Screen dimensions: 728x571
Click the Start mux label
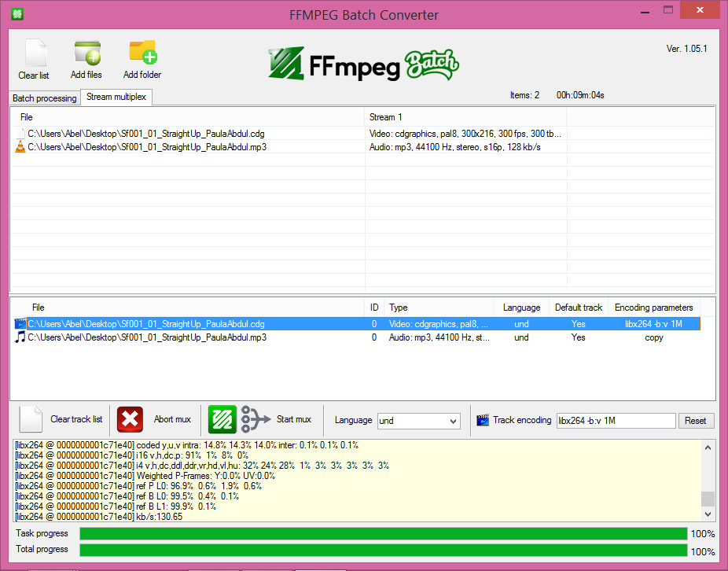pyautogui.click(x=294, y=419)
